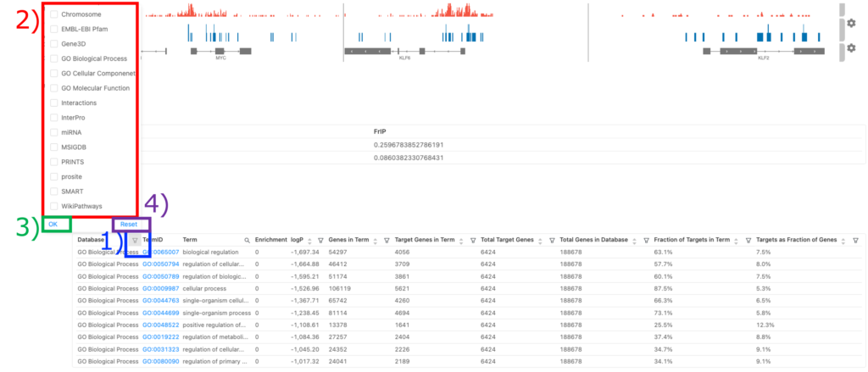The width and height of the screenshot is (868, 372).
Task: Confirm the filter with OK
Action: click(53, 225)
